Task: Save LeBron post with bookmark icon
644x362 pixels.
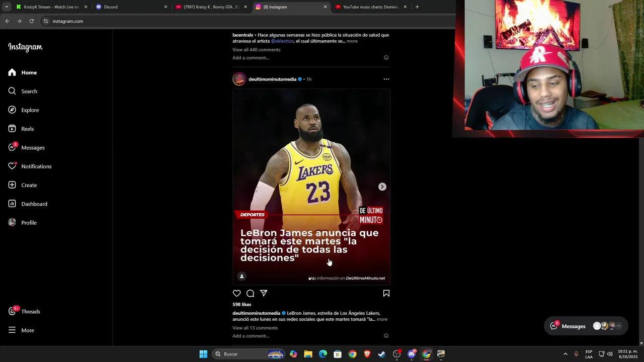Action: pos(386,293)
